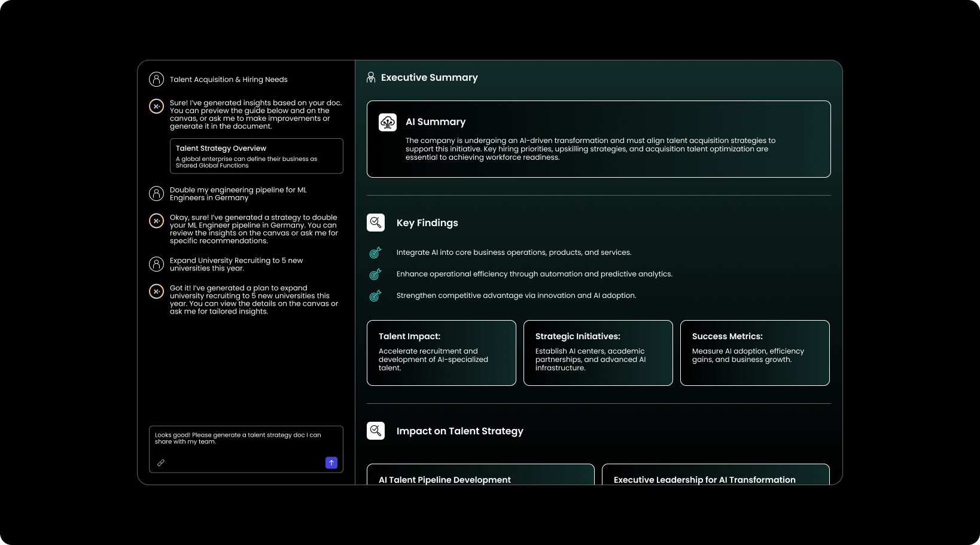The height and width of the screenshot is (545, 980).
Task: Select the 'Talent Acquisition & Hiring Needs' message
Action: (x=229, y=80)
